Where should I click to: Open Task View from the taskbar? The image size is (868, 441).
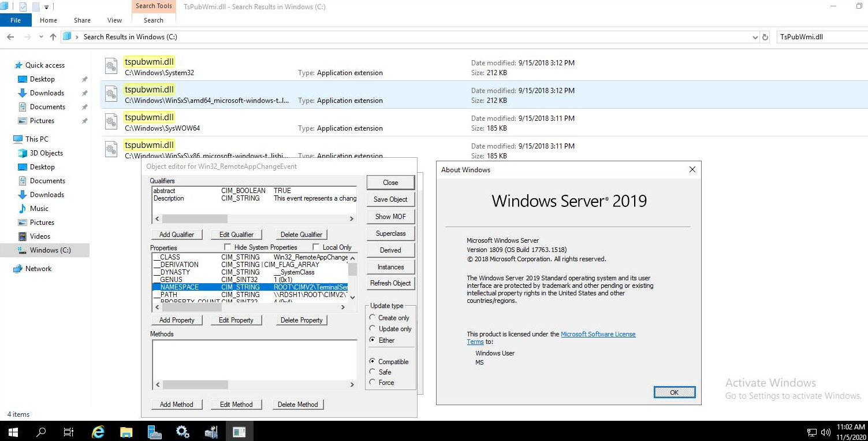pyautogui.click(x=69, y=432)
